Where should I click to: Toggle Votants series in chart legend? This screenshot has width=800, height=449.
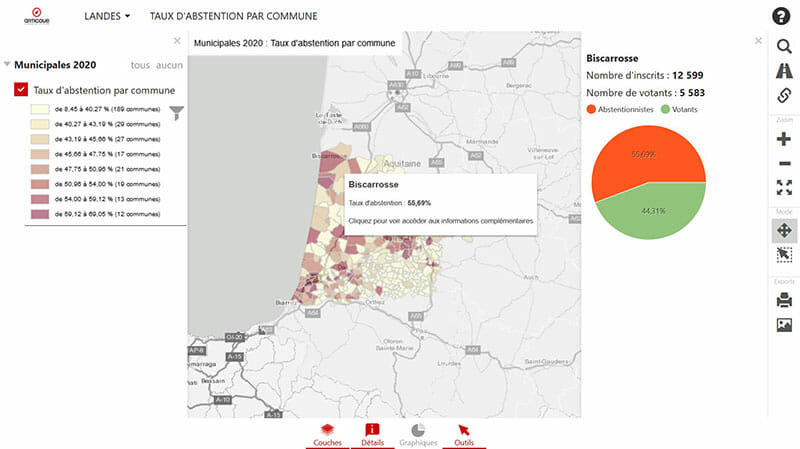[x=679, y=109]
